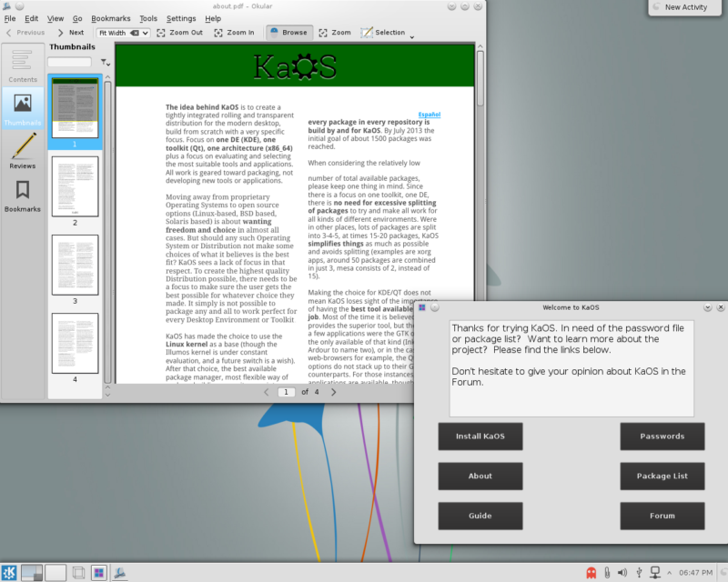Screen dimensions: 728x582
Task: Expand hidden system tray icons arrow
Action: pos(669,573)
